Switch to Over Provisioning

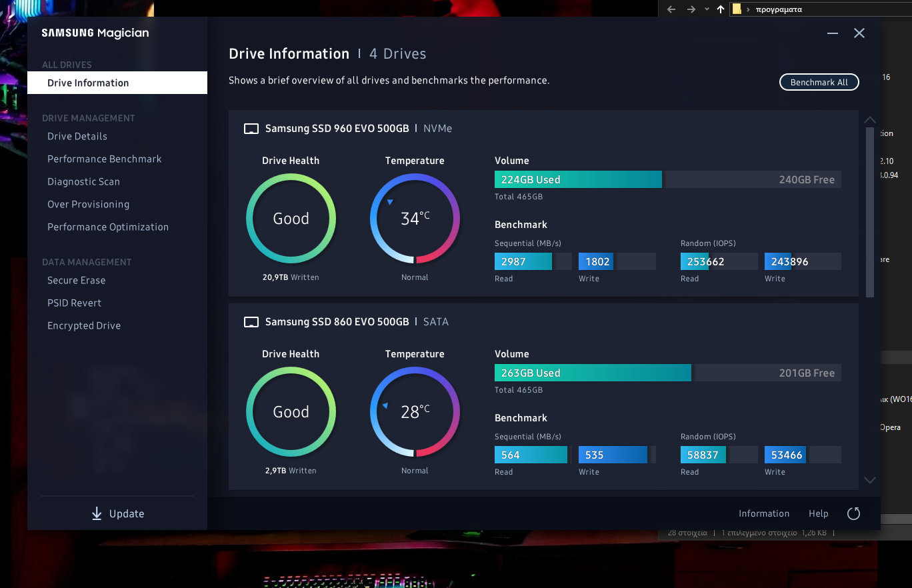coord(88,204)
